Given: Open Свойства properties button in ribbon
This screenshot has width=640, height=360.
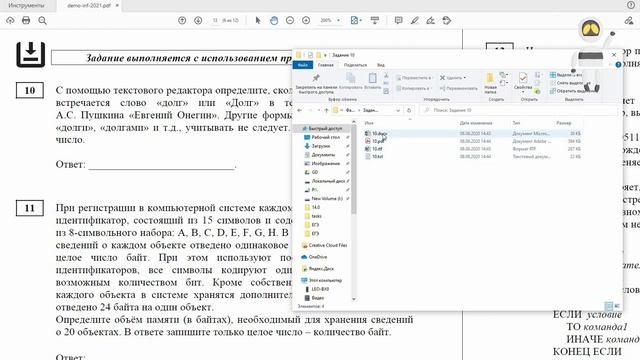Looking at the screenshot, I should pos(523,83).
